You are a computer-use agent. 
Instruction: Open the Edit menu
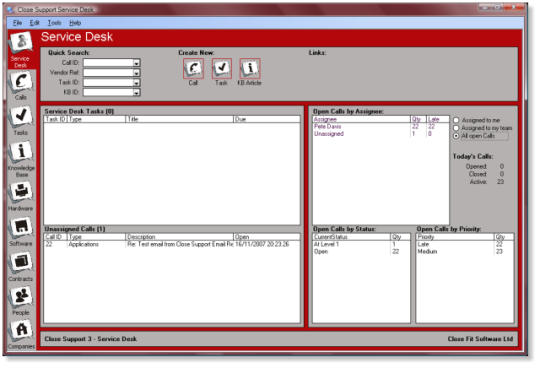(x=34, y=23)
